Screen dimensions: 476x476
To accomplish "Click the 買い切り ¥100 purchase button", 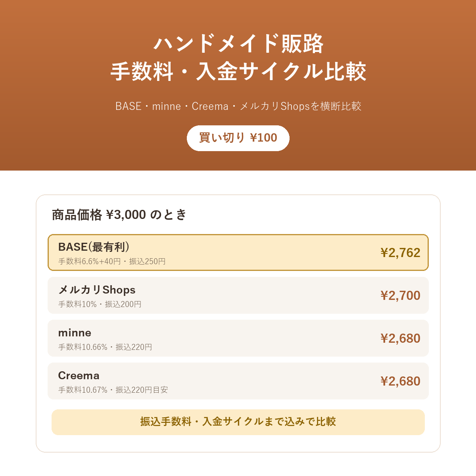I will pyautogui.click(x=238, y=138).
